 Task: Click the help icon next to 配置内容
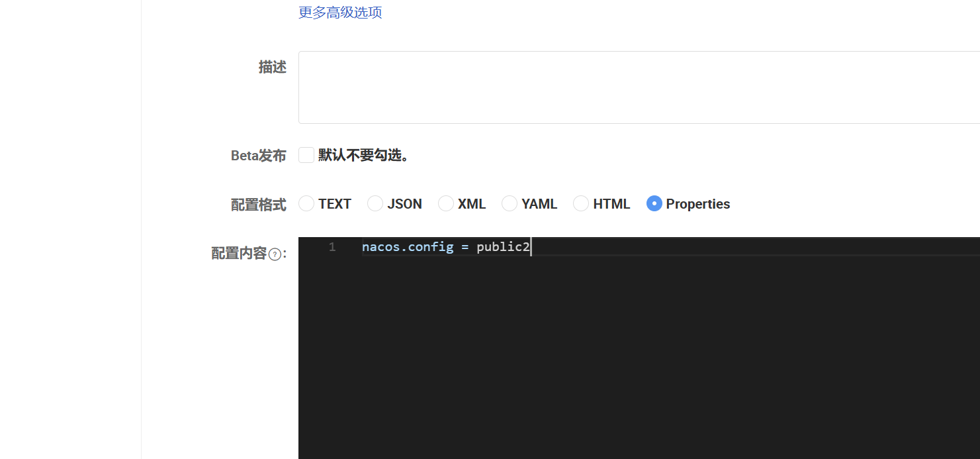tap(275, 254)
